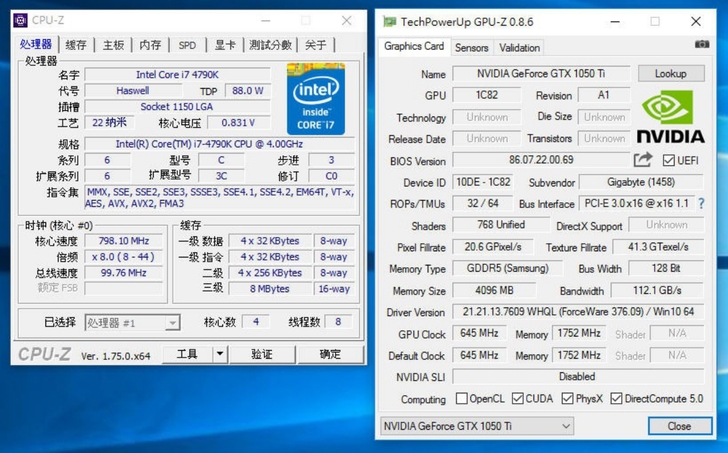Switch to the 关于 tab
Viewport: 728px width, 453px height.
tap(316, 45)
